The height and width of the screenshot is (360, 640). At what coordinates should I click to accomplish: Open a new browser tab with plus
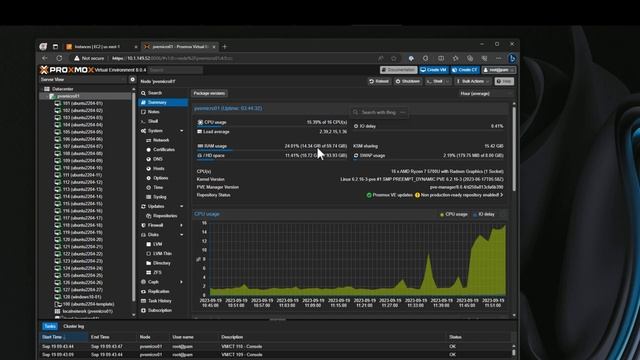[x=224, y=47]
